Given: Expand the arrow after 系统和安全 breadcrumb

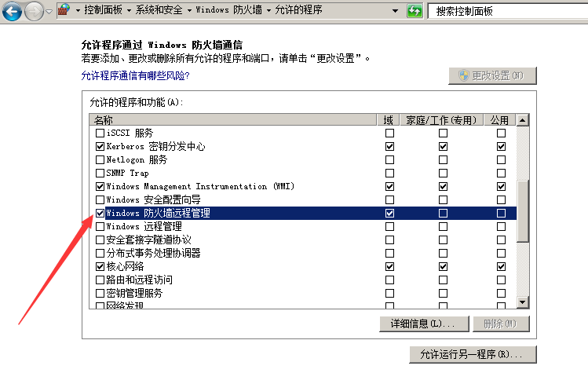Looking at the screenshot, I should [x=191, y=12].
